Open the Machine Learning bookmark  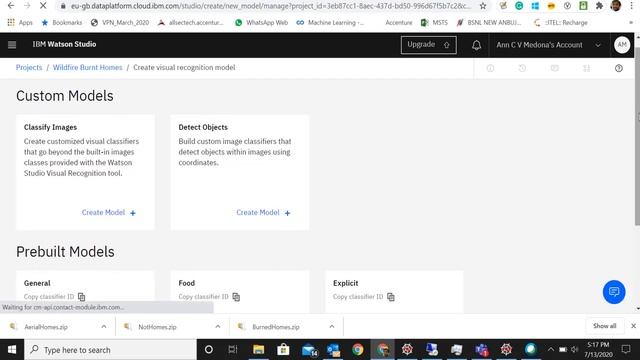(330, 23)
